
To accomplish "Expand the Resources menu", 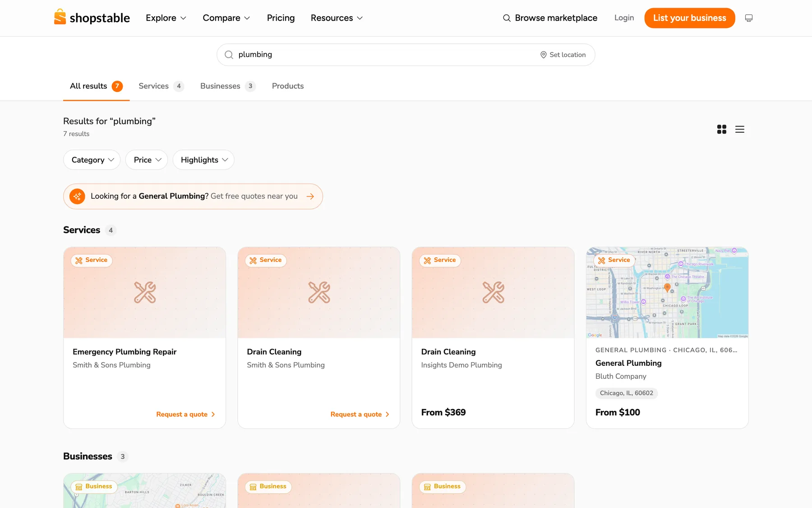I will [x=337, y=18].
